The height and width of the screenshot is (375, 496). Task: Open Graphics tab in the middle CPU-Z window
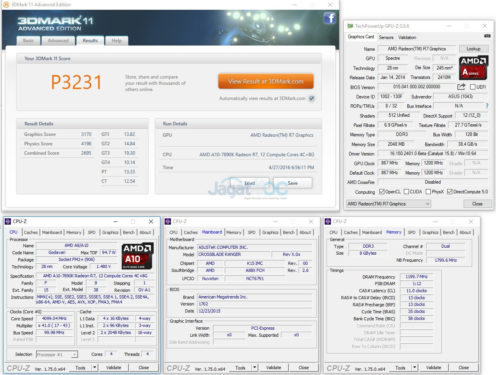(x=270, y=232)
